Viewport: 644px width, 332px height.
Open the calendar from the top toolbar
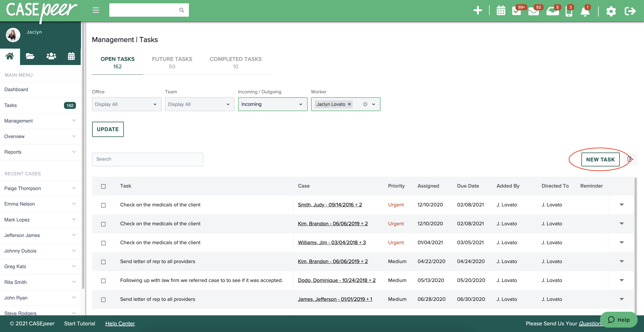501,11
